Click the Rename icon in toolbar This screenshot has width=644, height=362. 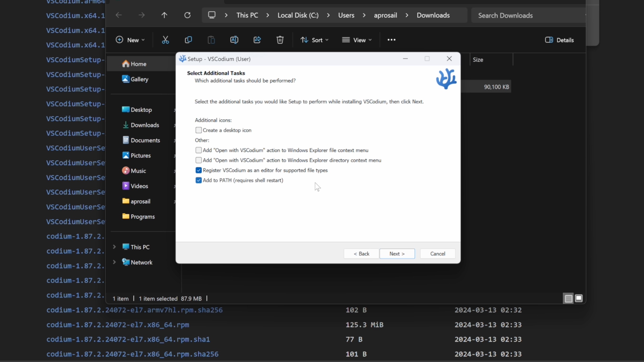click(x=234, y=40)
